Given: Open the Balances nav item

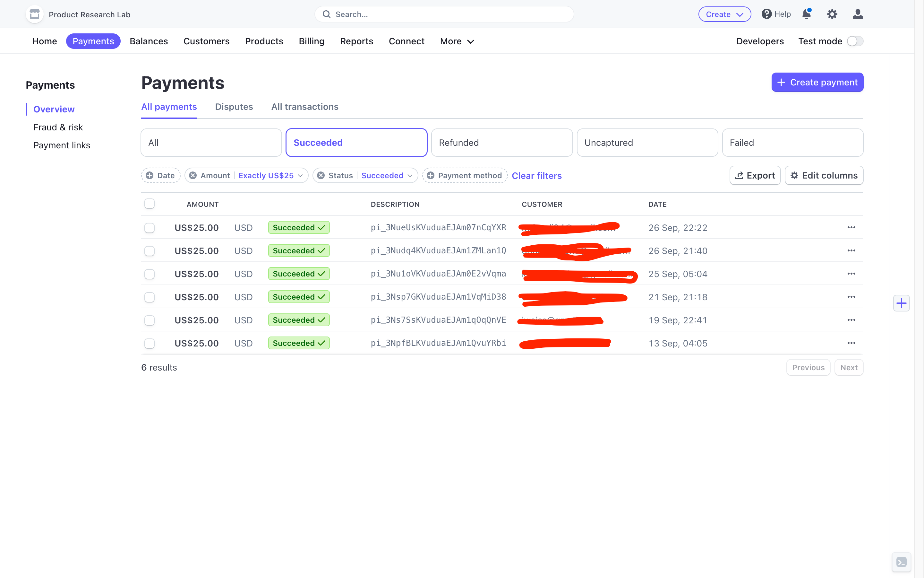Looking at the screenshot, I should click(x=149, y=41).
